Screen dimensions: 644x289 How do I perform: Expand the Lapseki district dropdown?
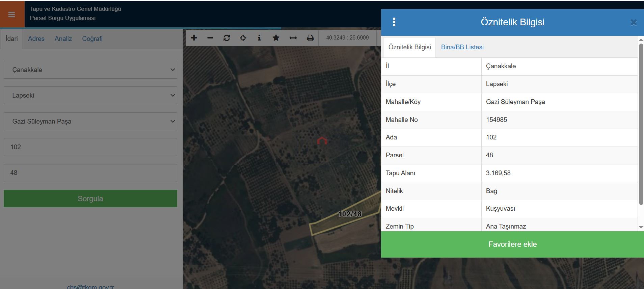[x=90, y=96]
